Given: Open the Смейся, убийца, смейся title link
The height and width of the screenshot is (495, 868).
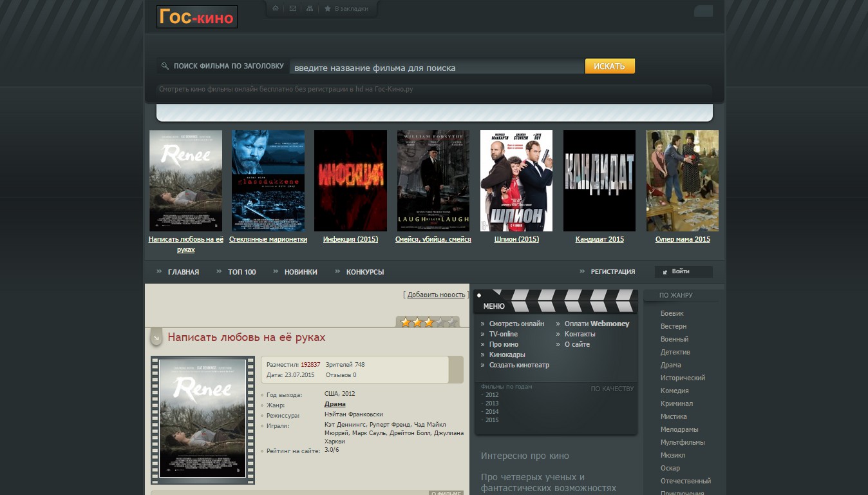Looking at the screenshot, I should 433,239.
